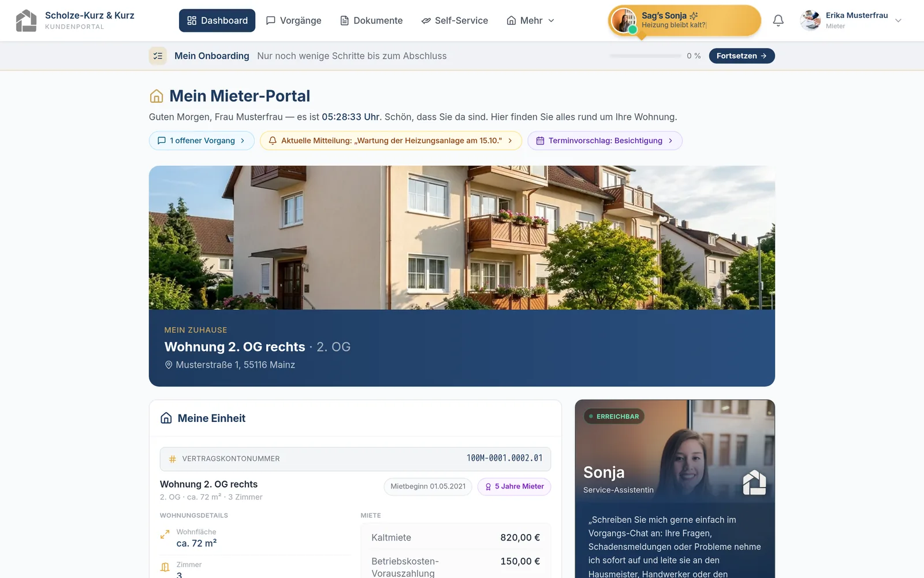Screen dimensions: 924x578
Task: Click Erika Musterfrau's avatar picture
Action: tap(810, 21)
